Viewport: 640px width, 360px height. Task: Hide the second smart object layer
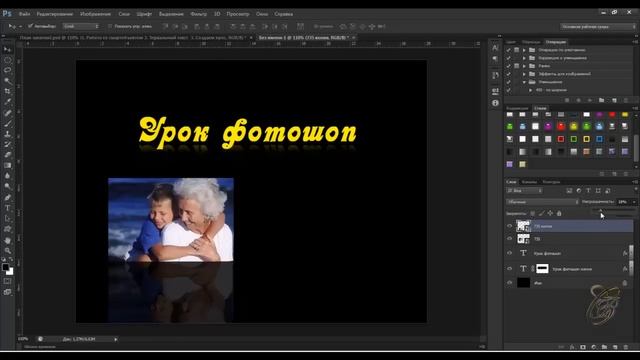click(509, 239)
